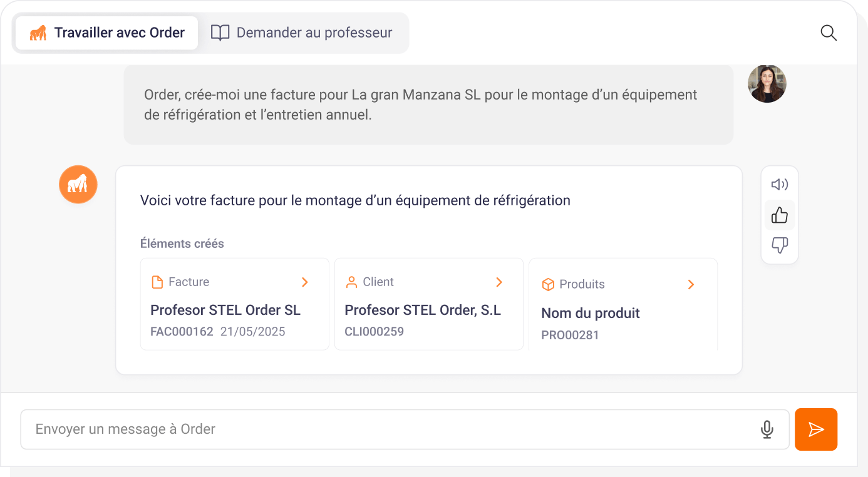The image size is (868, 477).
Task: Expand the Facture card chevron
Action: pos(305,282)
